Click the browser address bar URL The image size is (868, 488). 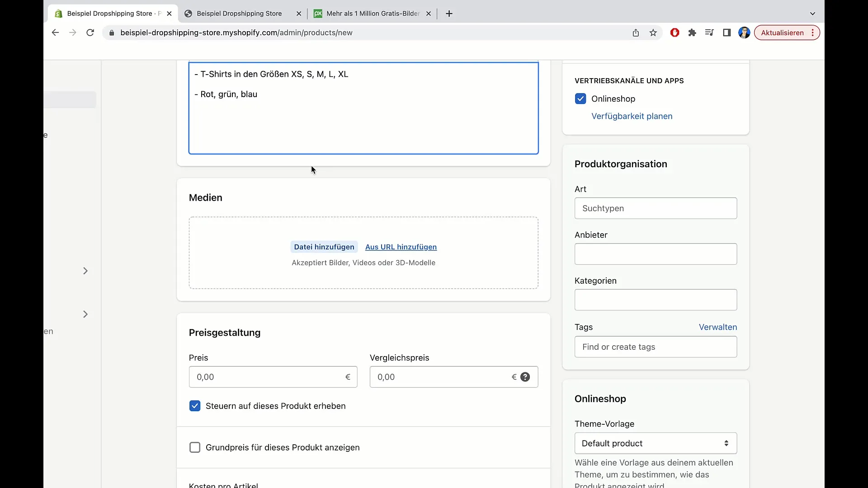(x=236, y=33)
